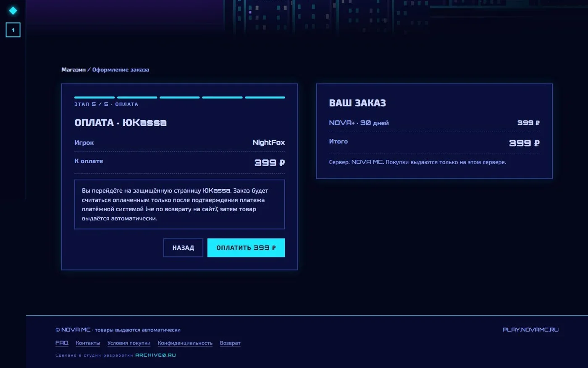Click the Оформление заказа breadcrumb

[121, 70]
